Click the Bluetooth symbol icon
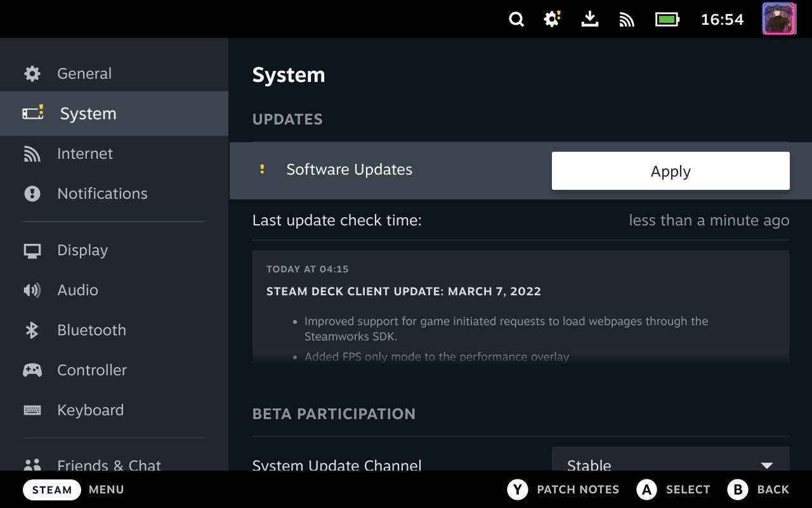The width and height of the screenshot is (812, 508). pos(32,330)
